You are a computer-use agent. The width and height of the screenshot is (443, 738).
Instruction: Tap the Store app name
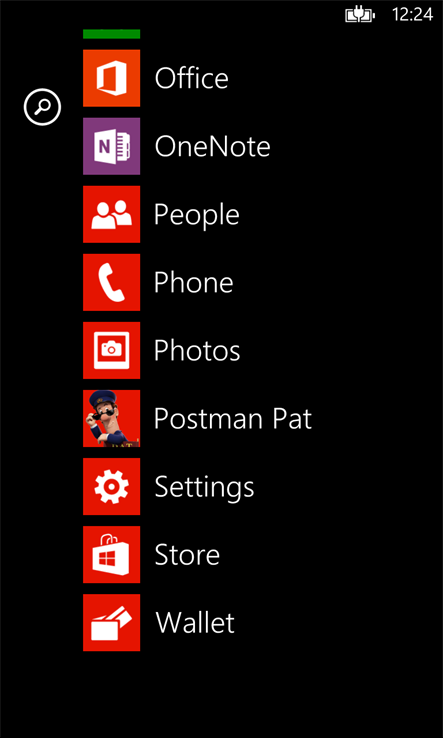(187, 555)
